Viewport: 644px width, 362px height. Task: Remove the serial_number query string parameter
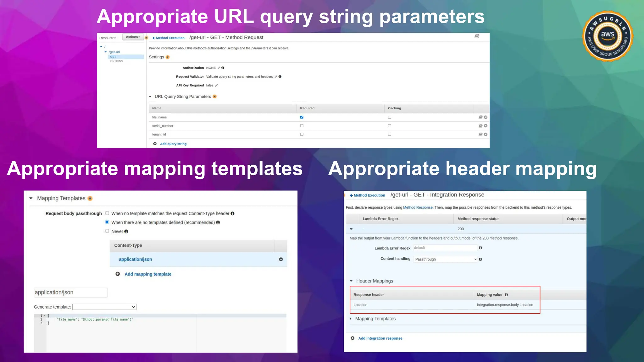pos(486,126)
